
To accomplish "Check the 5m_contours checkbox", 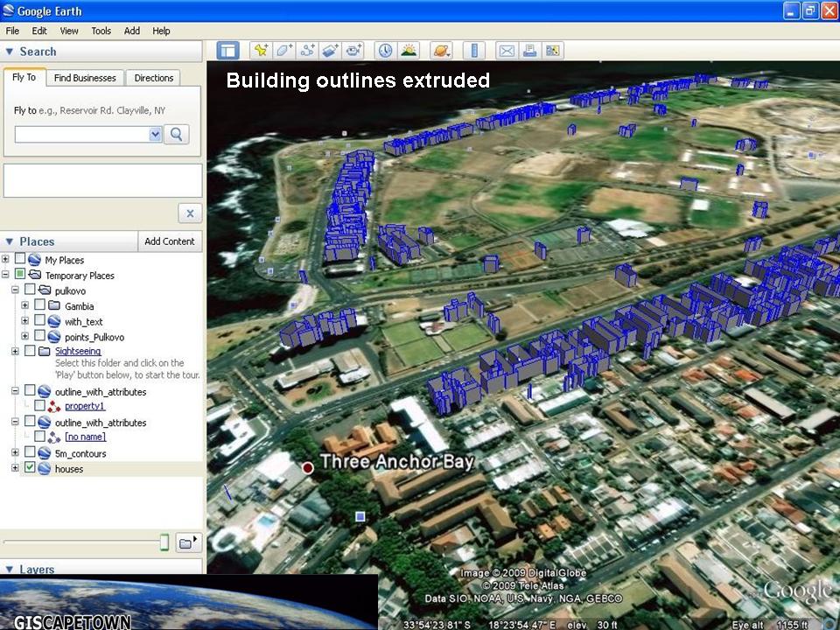I will coord(30,452).
